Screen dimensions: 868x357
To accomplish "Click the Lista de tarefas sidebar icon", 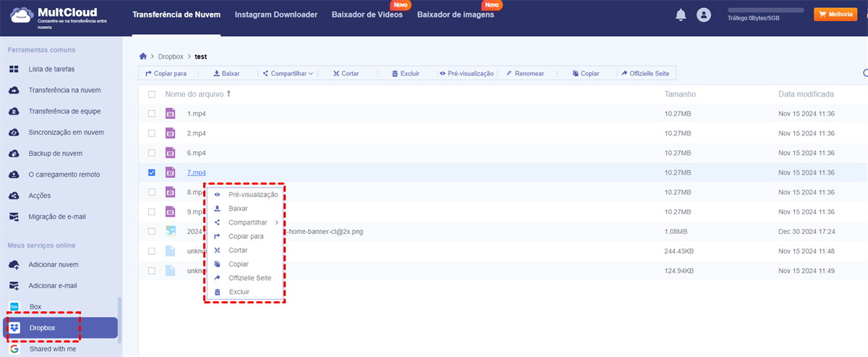I will click(x=14, y=69).
